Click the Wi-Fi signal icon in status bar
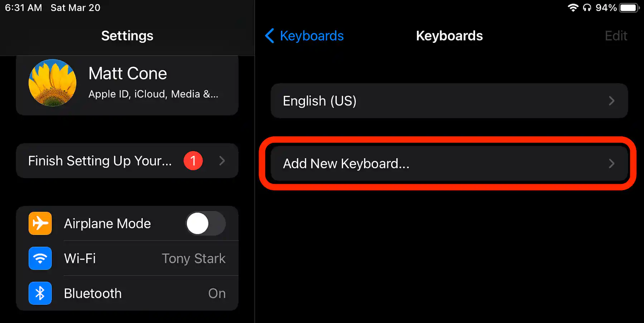The image size is (644, 323). tap(573, 8)
